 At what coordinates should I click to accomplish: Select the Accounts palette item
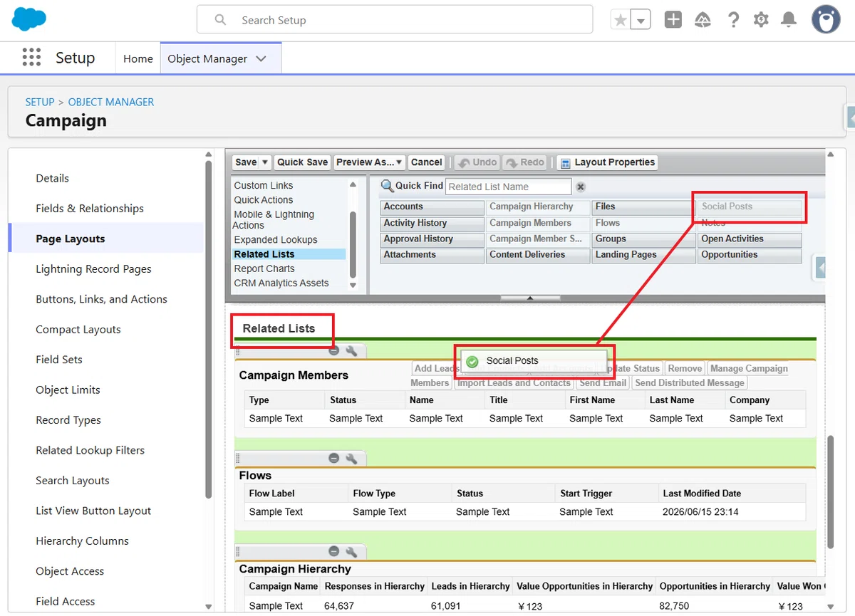432,207
